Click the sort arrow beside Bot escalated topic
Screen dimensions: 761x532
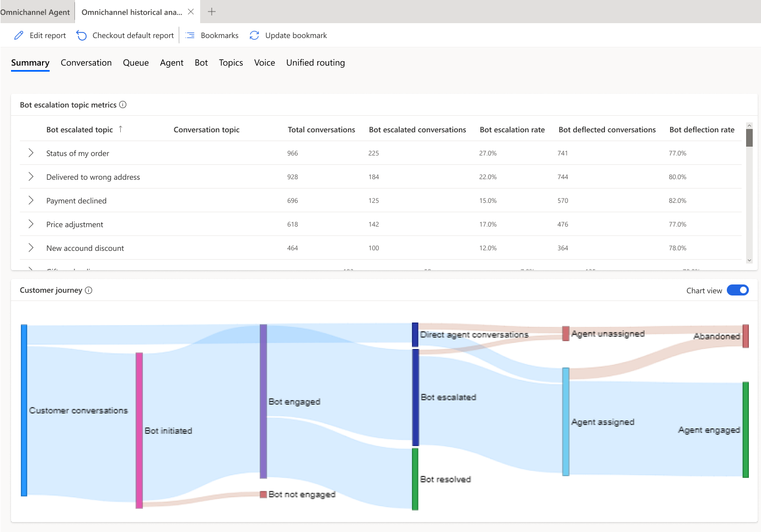[x=120, y=129]
